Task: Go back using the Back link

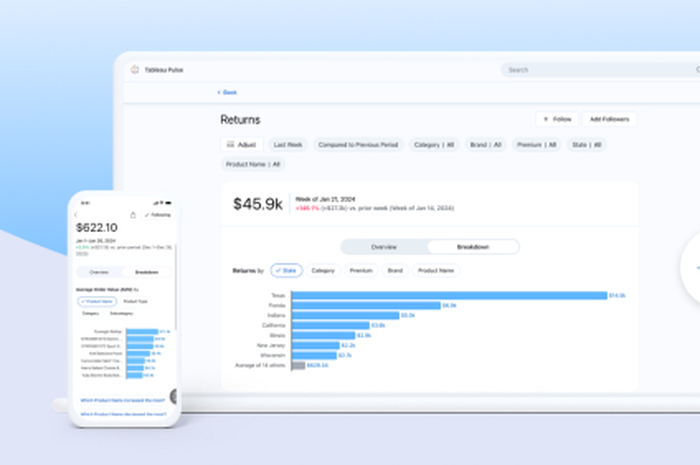Action: click(227, 92)
